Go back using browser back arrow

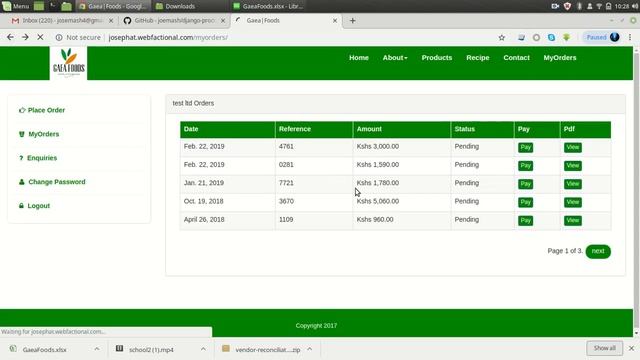pyautogui.click(x=10, y=37)
